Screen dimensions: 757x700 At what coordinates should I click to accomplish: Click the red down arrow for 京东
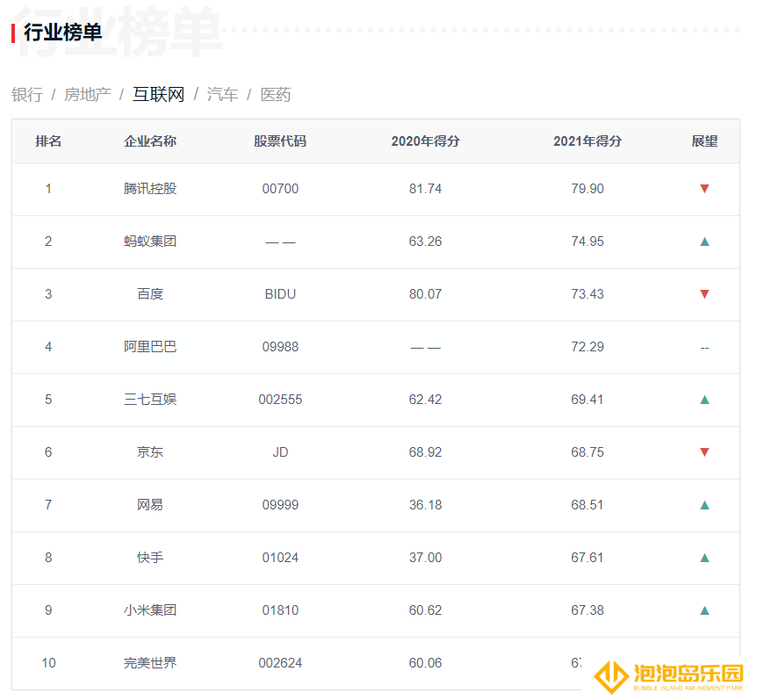point(704,452)
